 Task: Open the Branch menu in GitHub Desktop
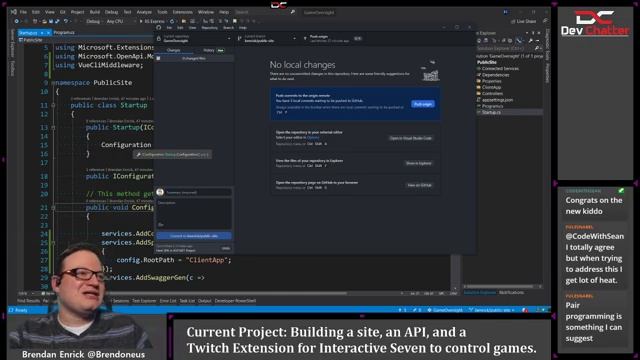point(229,28)
